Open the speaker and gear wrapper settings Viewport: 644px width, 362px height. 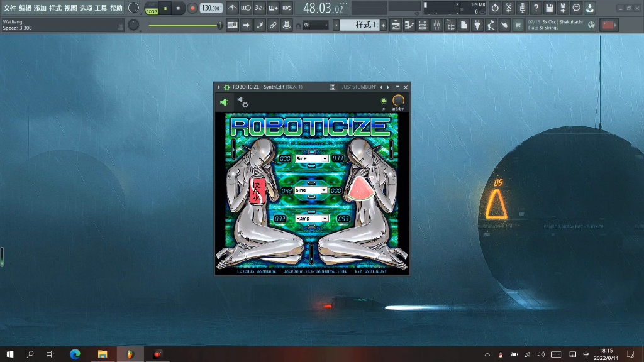(243, 102)
